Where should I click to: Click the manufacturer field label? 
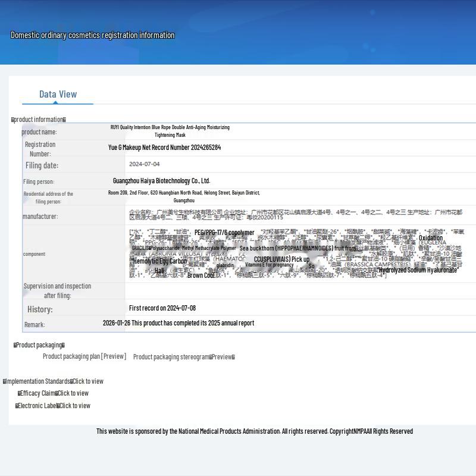click(40, 217)
